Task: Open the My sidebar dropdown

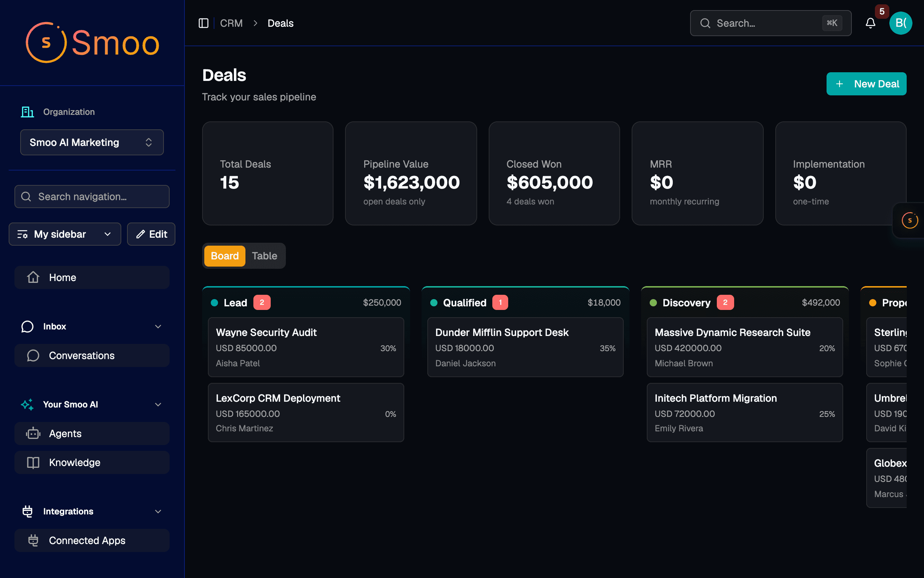Action: [x=65, y=234]
